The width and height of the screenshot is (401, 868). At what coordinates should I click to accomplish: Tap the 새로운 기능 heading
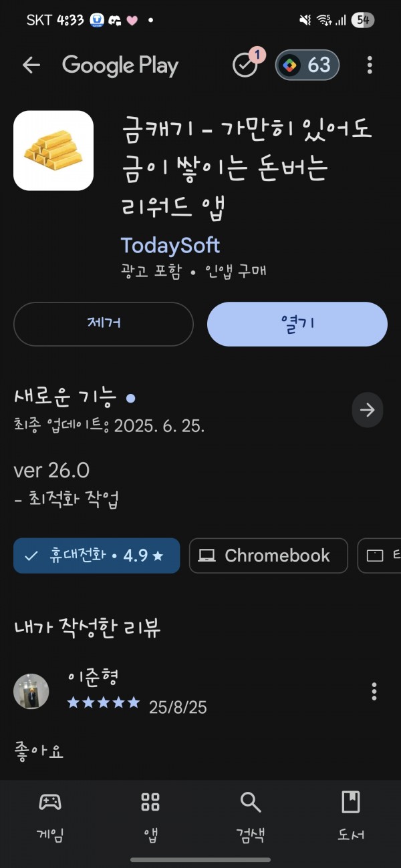point(65,397)
